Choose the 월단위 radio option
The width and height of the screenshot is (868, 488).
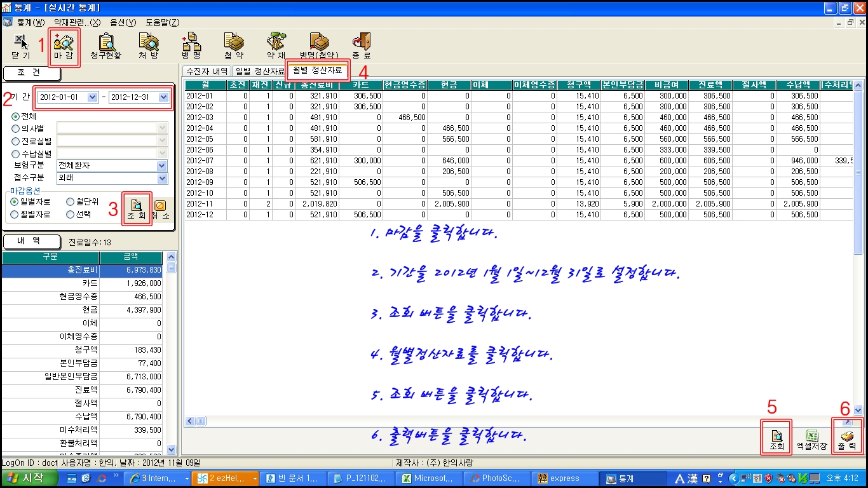pos(71,202)
